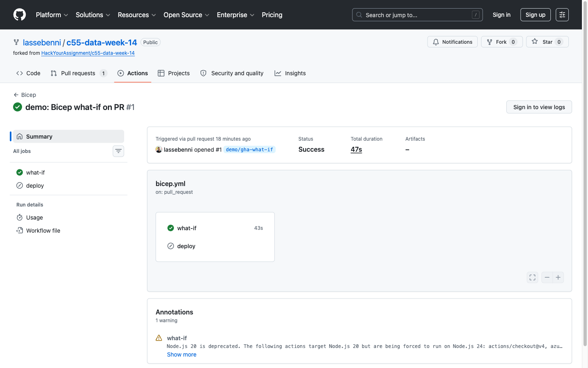This screenshot has width=588, height=368.
Task: Click the workflow file icon
Action: tap(20, 231)
